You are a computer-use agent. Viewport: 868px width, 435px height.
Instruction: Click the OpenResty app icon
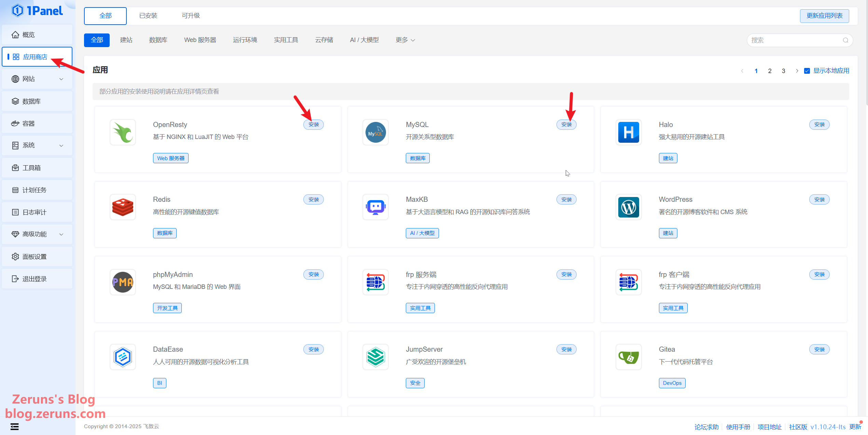click(x=123, y=132)
